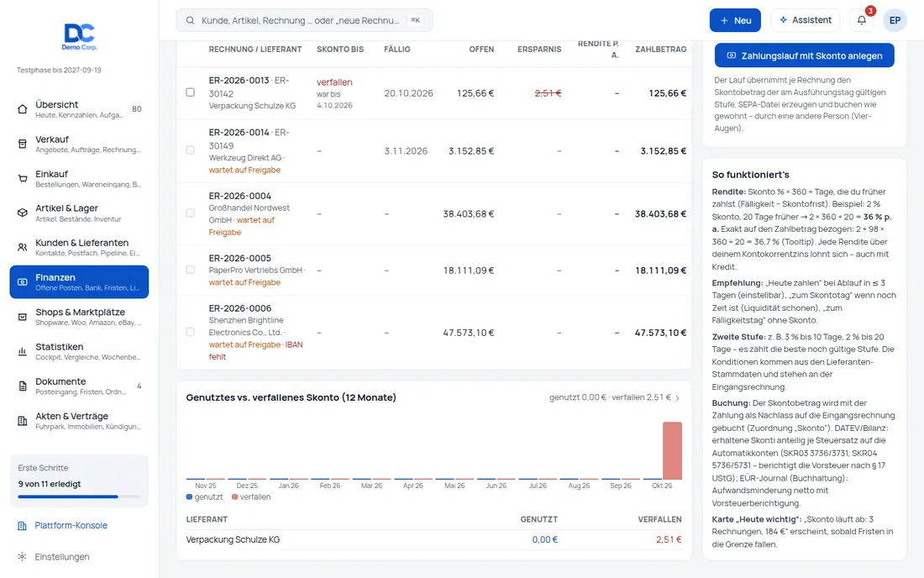Click the Übersicht home icon

click(23, 109)
